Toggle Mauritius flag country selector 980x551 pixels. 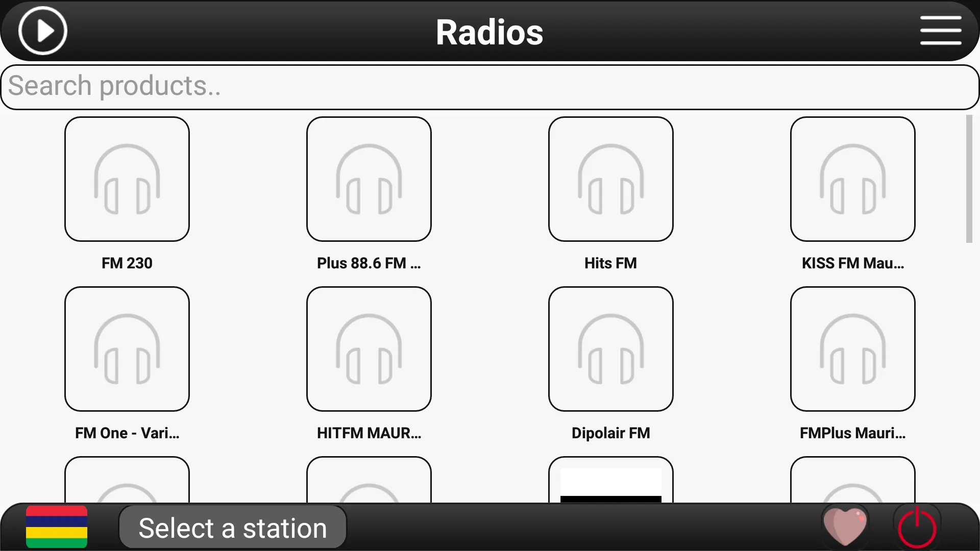pos(57,528)
